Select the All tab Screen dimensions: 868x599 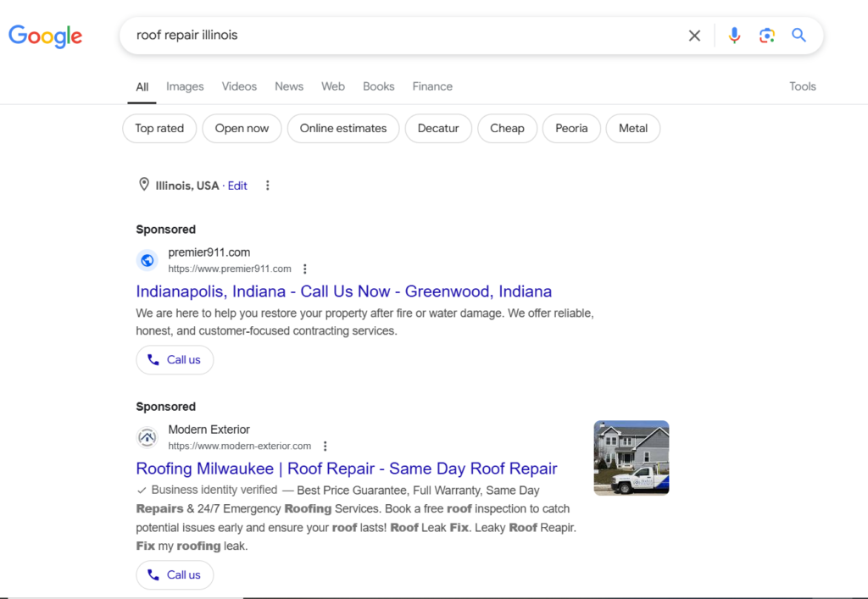[x=142, y=86]
